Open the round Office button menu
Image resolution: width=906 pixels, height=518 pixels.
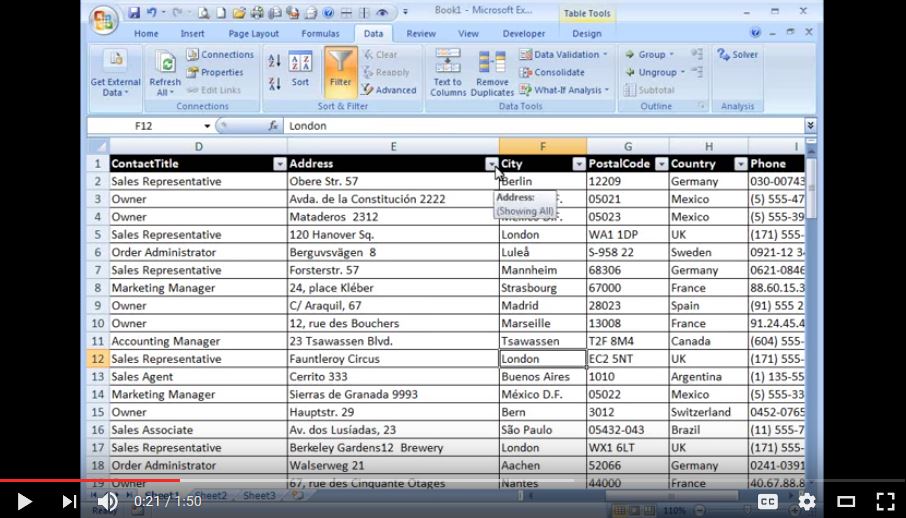click(104, 20)
